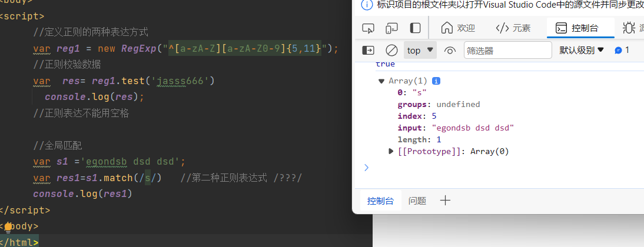This screenshot has width=644, height=247.
Task: Add a drawer tool with plus icon
Action: click(445, 201)
